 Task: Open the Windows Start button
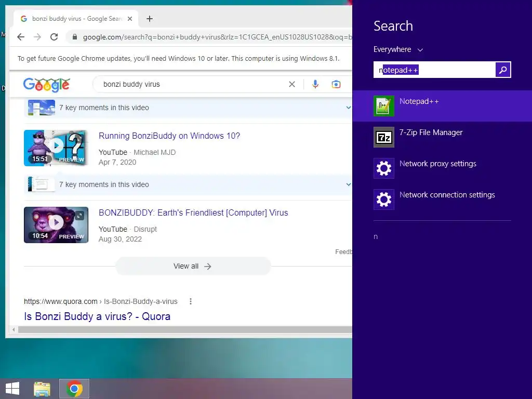[x=12, y=389]
